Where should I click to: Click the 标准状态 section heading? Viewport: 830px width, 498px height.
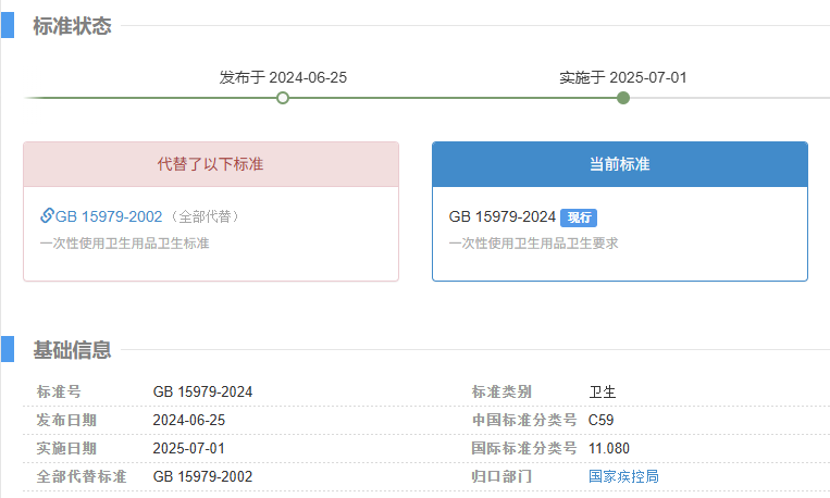tap(72, 27)
